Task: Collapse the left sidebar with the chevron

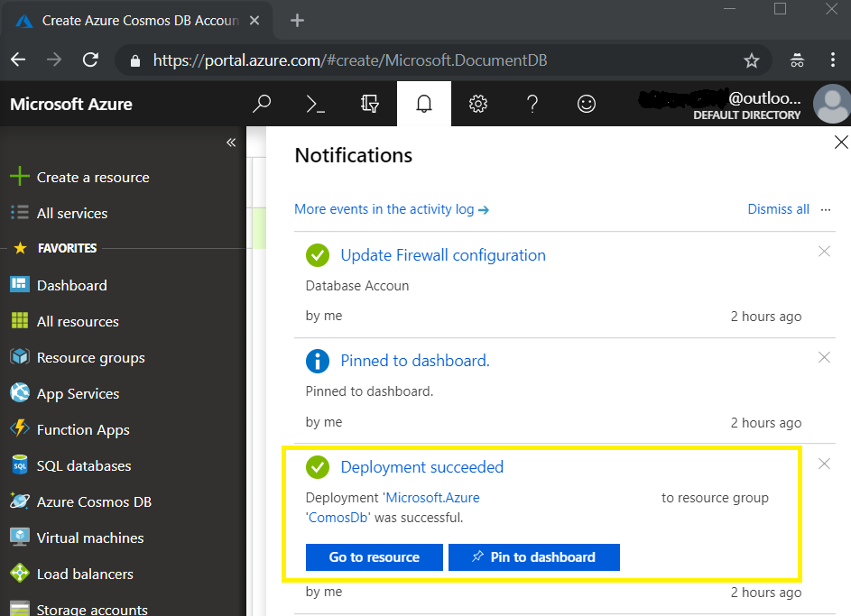Action: click(231, 143)
